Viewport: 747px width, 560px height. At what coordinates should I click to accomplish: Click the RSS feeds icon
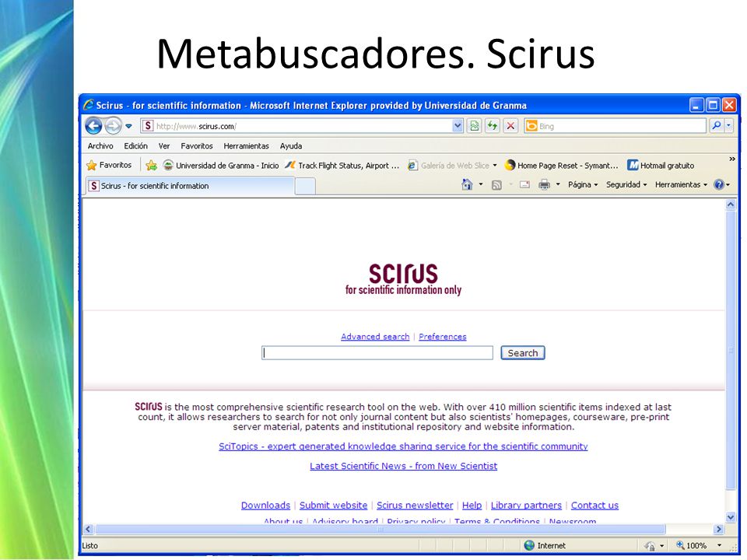click(x=496, y=185)
